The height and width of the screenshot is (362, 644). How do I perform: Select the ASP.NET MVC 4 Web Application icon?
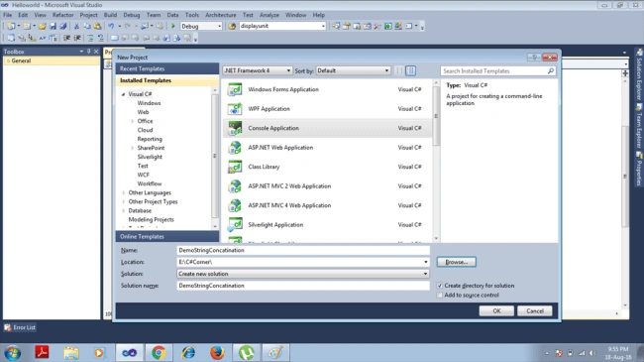click(x=235, y=205)
